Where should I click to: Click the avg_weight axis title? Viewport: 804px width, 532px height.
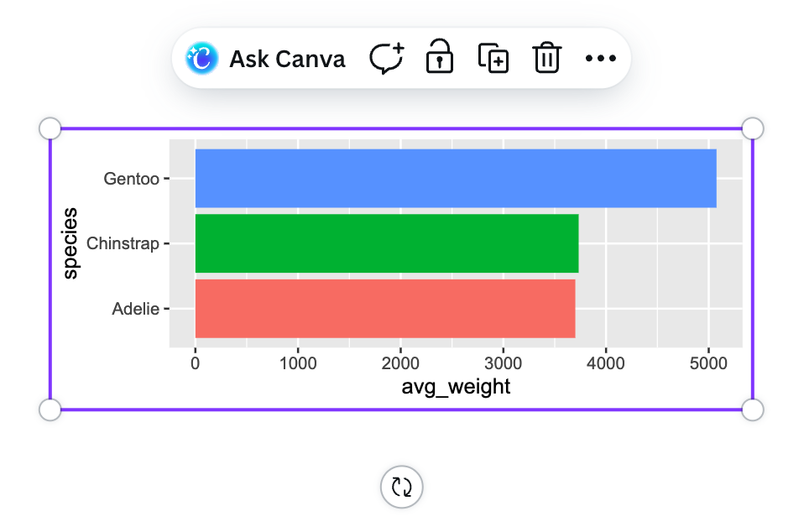click(x=456, y=387)
